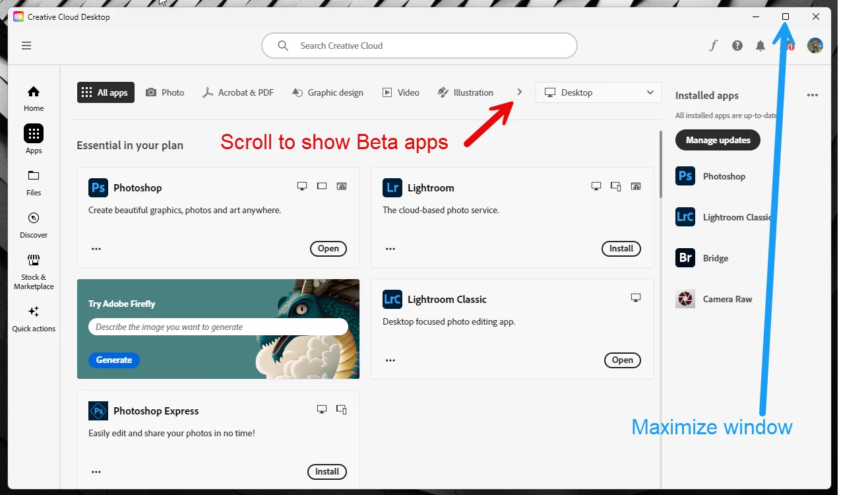Select Camera Raw in the Installed apps list
The height and width of the screenshot is (495, 868).
click(714, 299)
